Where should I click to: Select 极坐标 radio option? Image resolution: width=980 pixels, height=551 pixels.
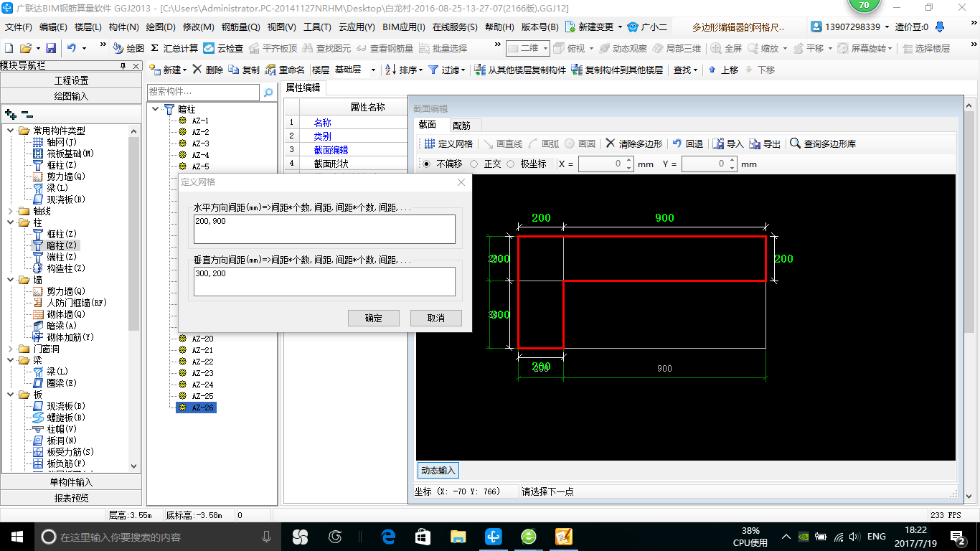pyautogui.click(x=511, y=164)
